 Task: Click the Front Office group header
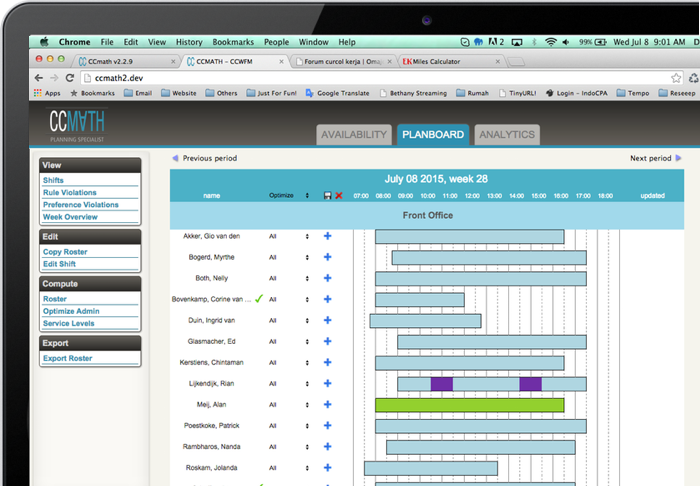click(427, 215)
